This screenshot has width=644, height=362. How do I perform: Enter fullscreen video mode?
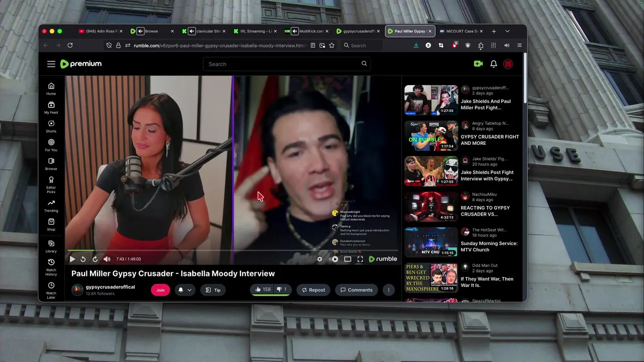[360, 259]
